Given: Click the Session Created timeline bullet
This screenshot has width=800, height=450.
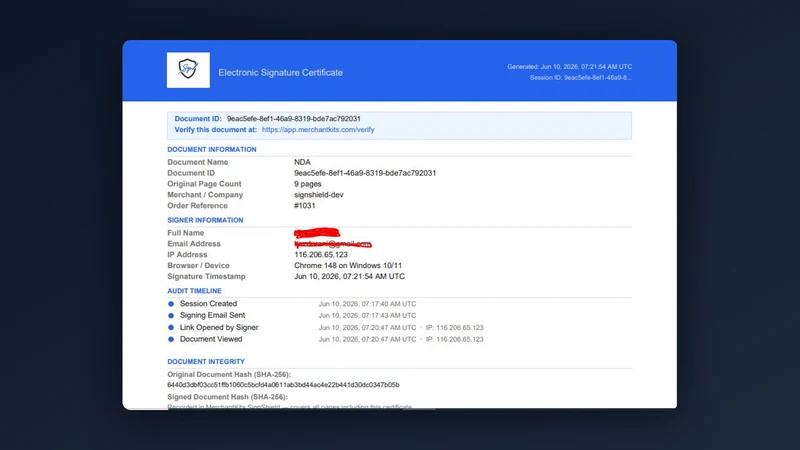Looking at the screenshot, I should pyautogui.click(x=171, y=304).
